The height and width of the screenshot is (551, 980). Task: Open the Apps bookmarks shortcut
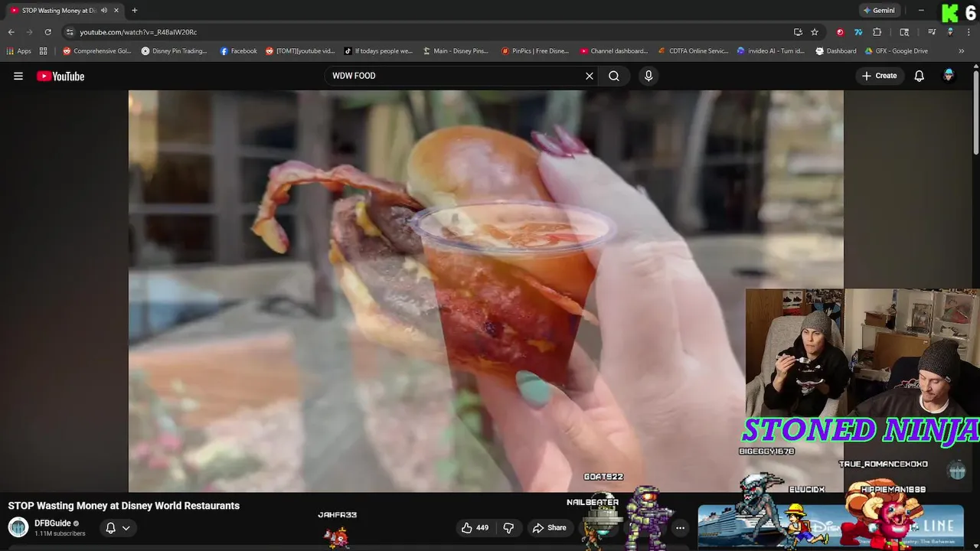point(19,51)
